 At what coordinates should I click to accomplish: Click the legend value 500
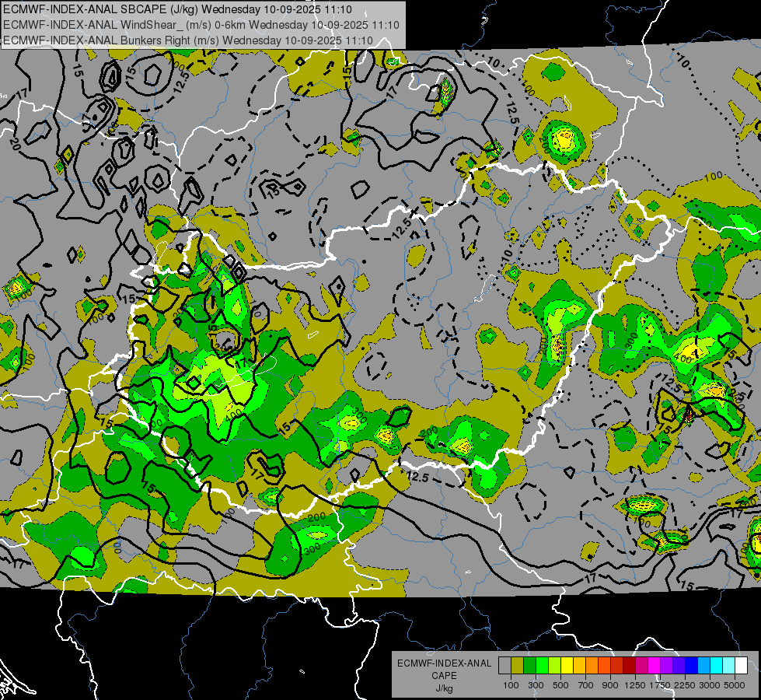560,685
